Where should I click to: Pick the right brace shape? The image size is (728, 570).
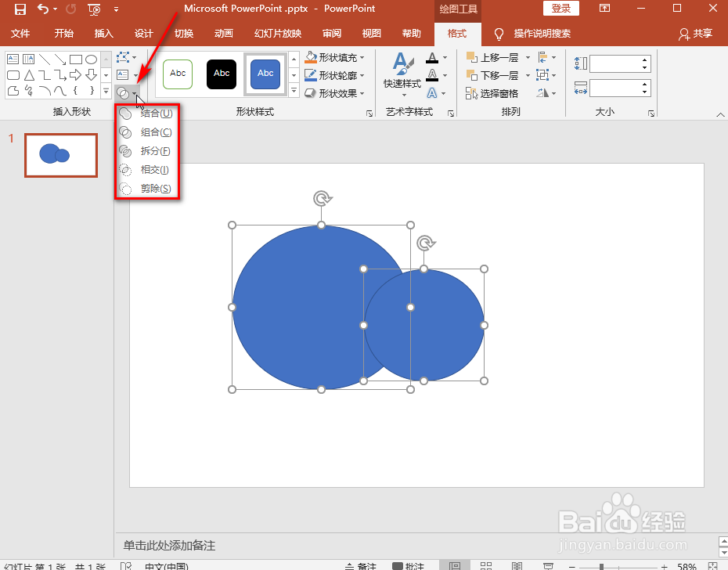[x=92, y=91]
